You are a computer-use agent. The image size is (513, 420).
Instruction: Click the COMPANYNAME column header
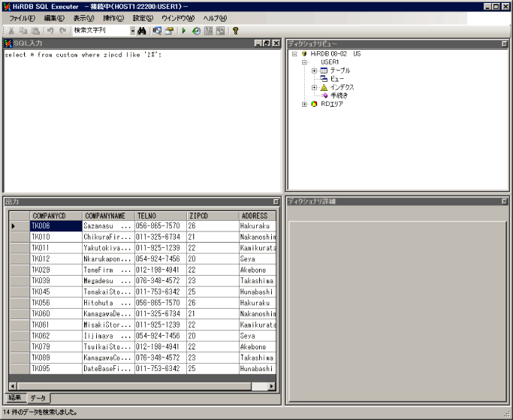[107, 216]
